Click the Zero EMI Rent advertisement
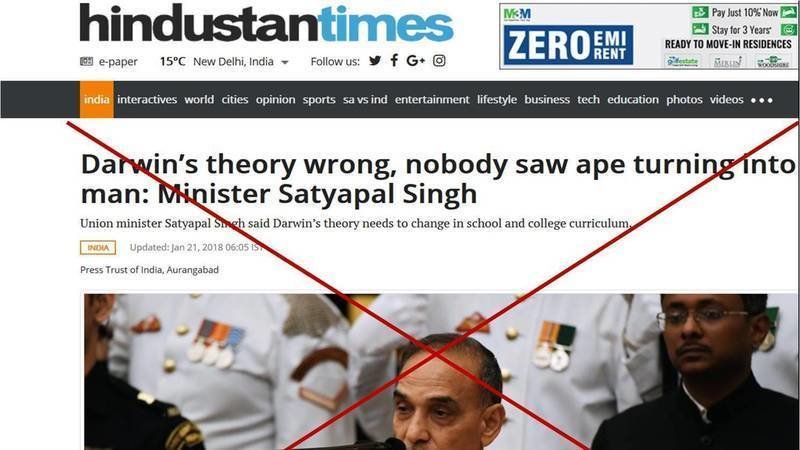Screen dimensions: 800x450 (x=648, y=36)
